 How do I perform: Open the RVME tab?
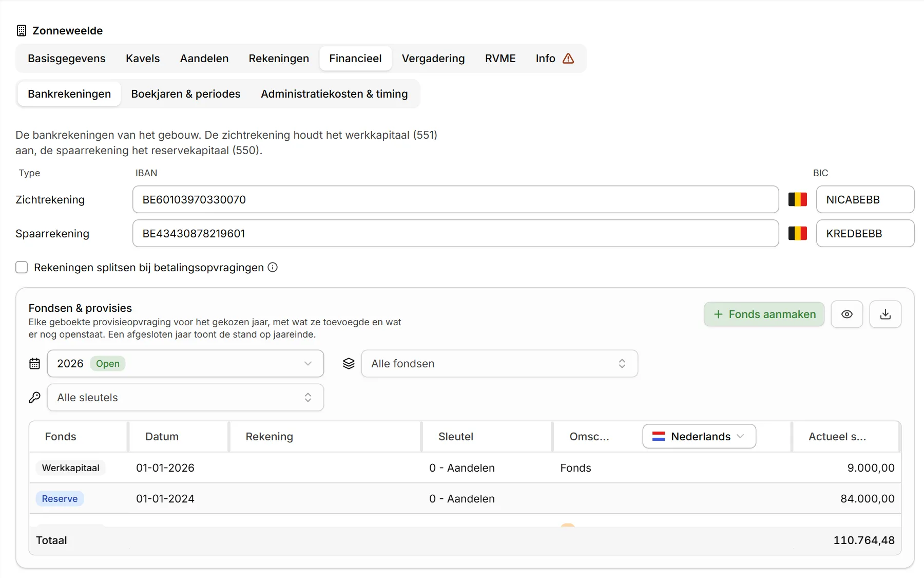click(x=500, y=59)
